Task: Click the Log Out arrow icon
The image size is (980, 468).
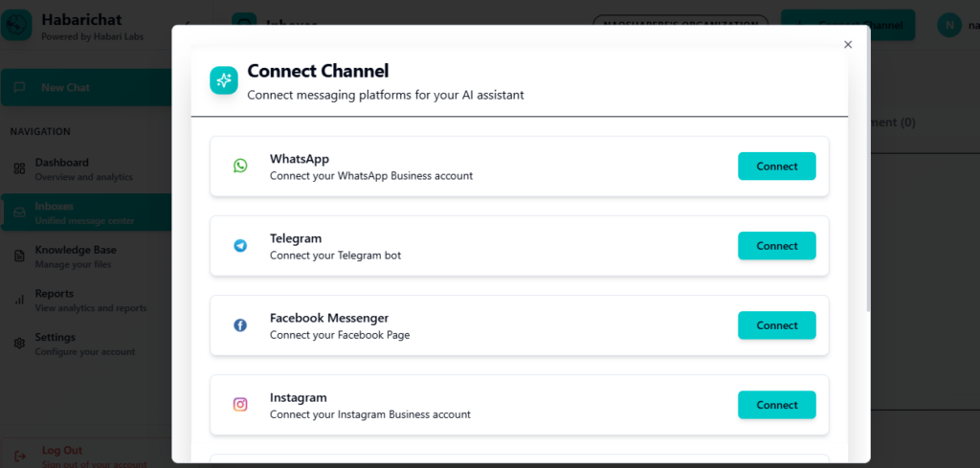Action: click(x=20, y=456)
